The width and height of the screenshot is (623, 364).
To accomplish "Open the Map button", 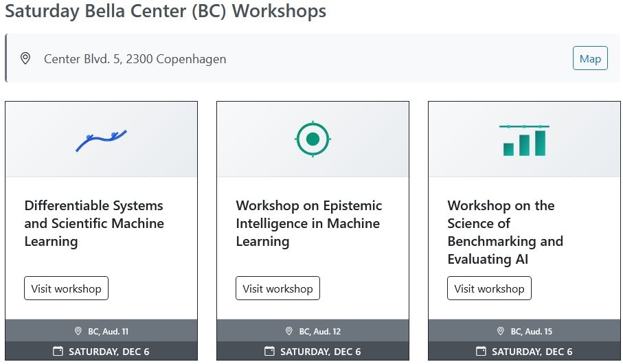I will (x=590, y=58).
